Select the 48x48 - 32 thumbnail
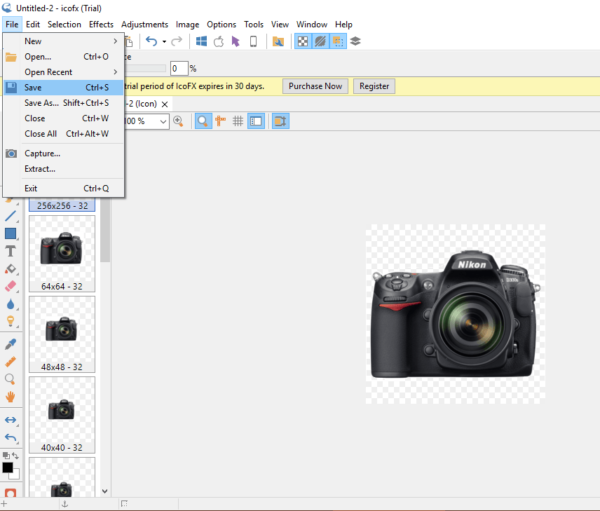 pos(62,334)
